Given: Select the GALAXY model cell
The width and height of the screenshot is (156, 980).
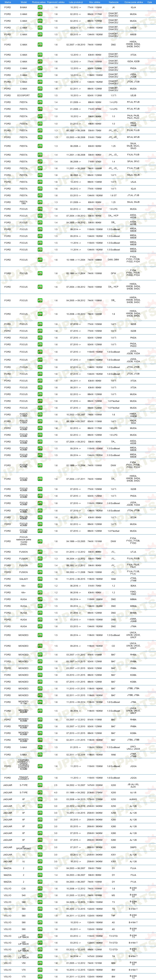Looking at the screenshot, I should 24,579.
